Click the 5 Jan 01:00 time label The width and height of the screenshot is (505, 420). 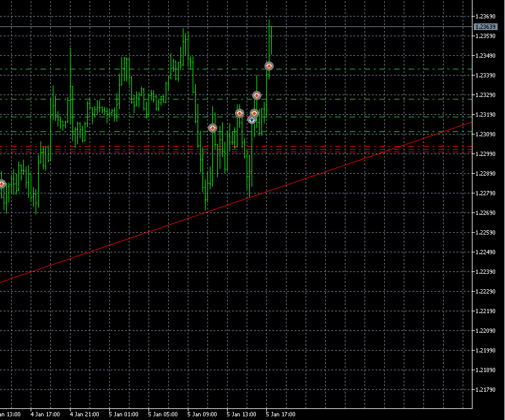tap(123, 414)
